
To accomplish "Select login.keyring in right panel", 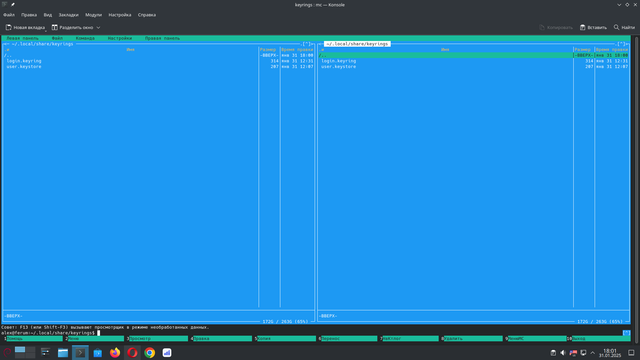I will click(338, 61).
